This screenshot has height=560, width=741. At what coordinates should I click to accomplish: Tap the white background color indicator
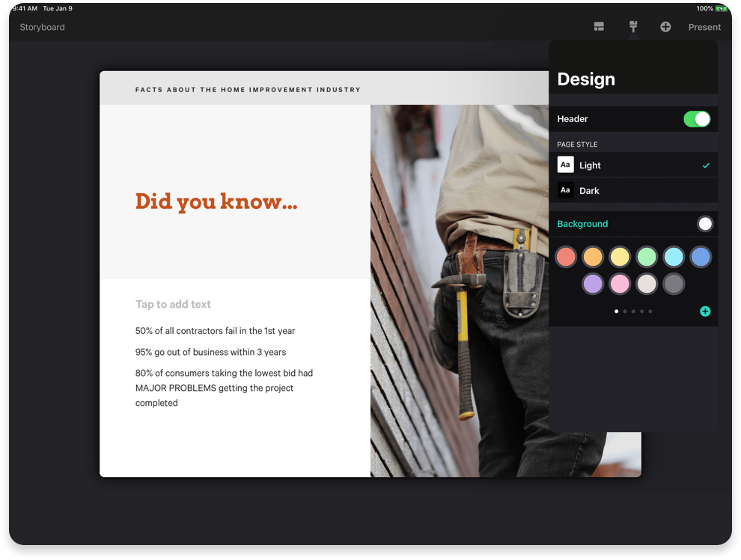click(x=704, y=224)
